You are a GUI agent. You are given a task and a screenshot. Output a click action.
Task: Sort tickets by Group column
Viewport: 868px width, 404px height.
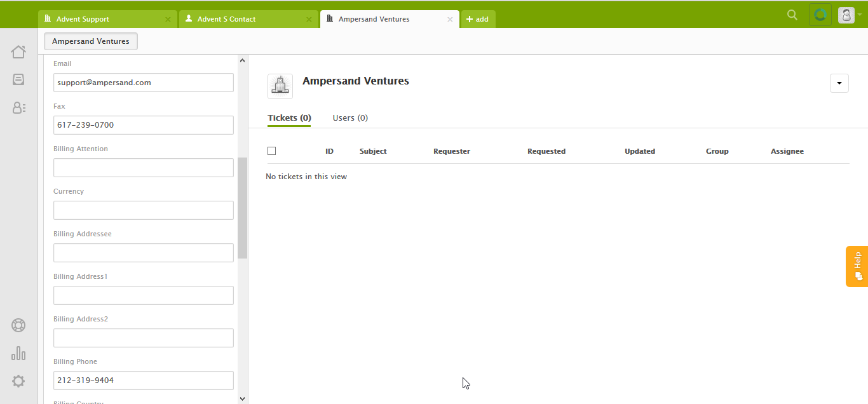717,151
